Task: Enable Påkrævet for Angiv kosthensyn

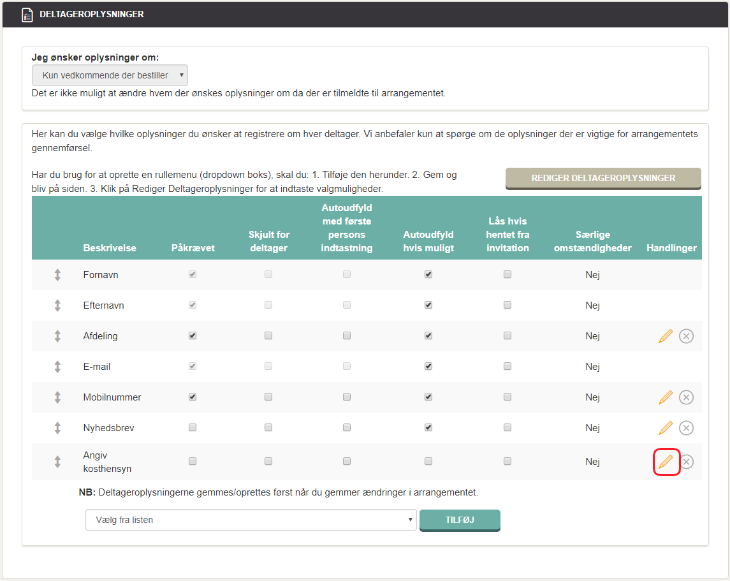Action: click(x=192, y=461)
